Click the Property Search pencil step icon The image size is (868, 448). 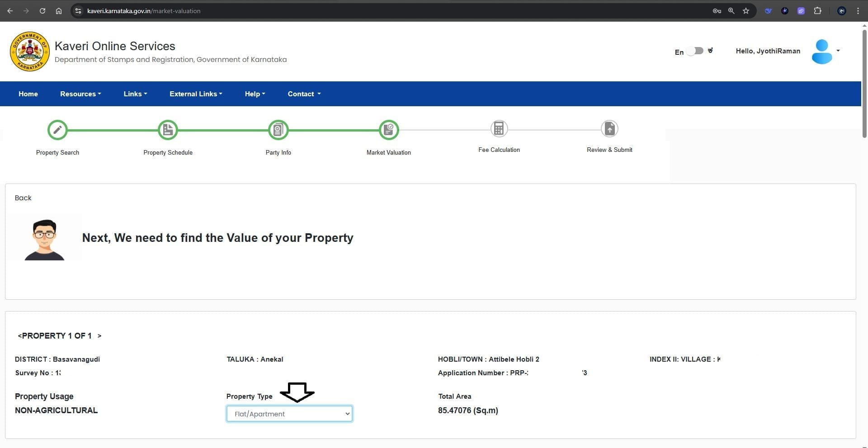[57, 130]
